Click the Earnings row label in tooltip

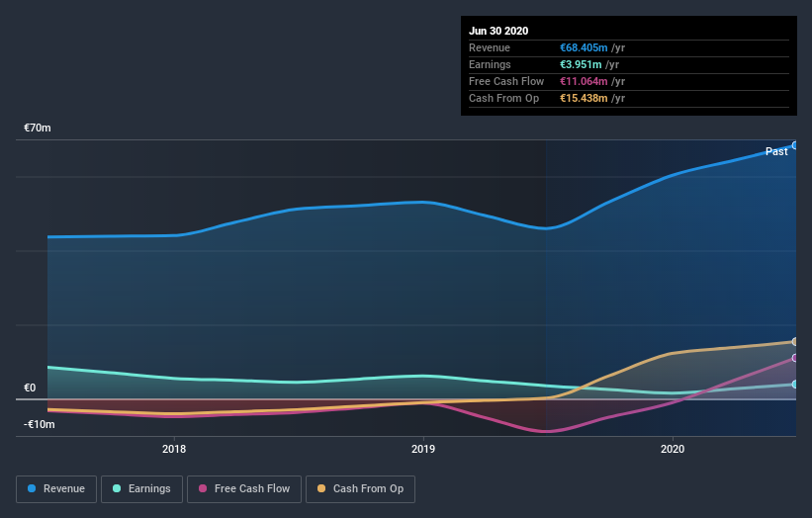tap(490, 64)
